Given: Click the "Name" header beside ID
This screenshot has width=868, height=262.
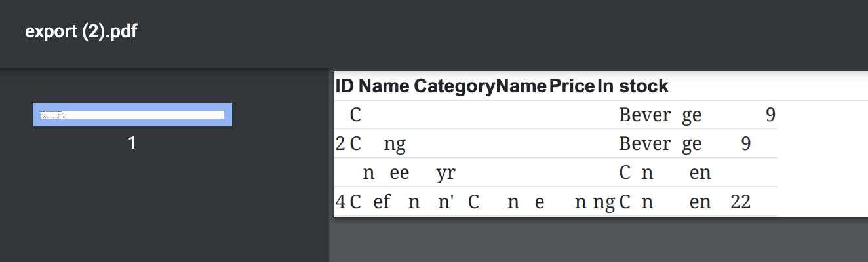Looking at the screenshot, I should [384, 86].
